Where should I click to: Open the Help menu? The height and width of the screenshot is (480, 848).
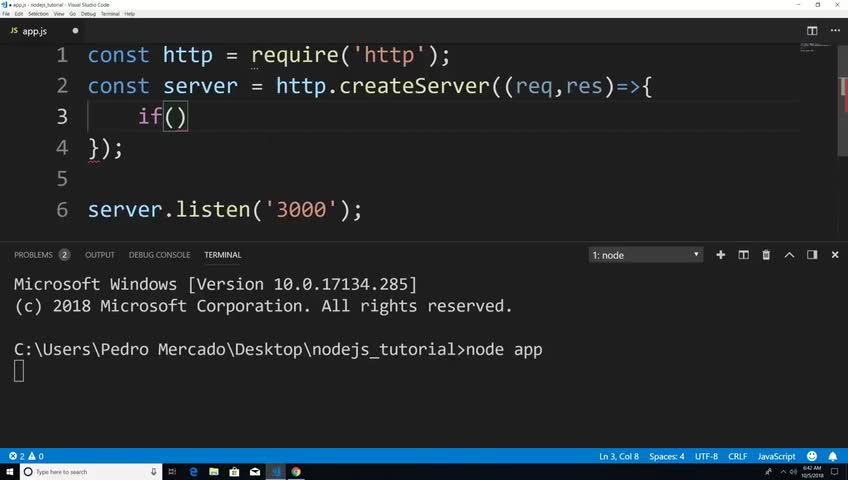point(130,14)
